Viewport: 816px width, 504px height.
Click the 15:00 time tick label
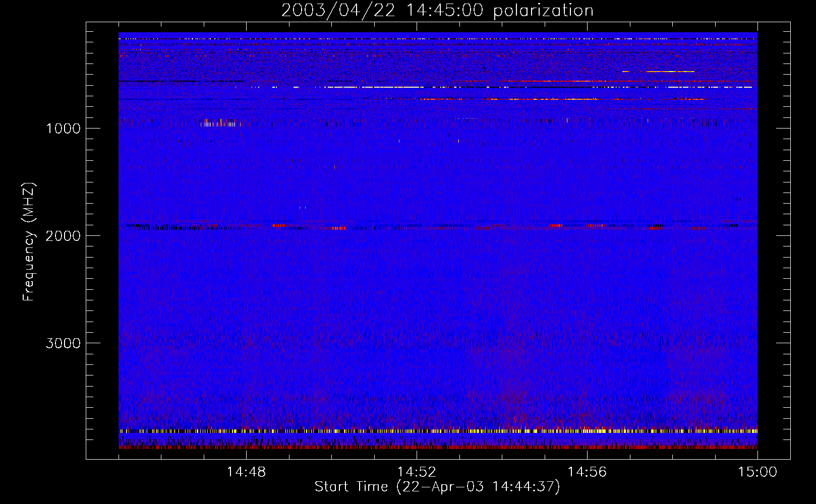click(757, 472)
